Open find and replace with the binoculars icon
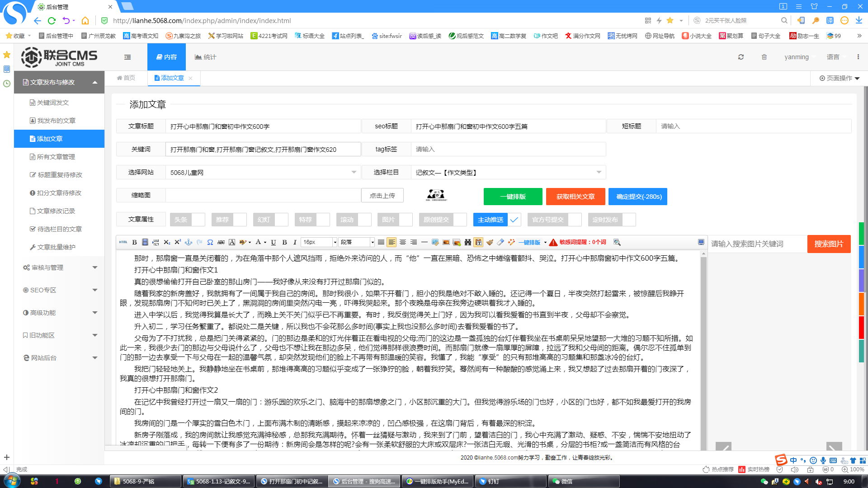This screenshot has height=488, width=868. 468,242
